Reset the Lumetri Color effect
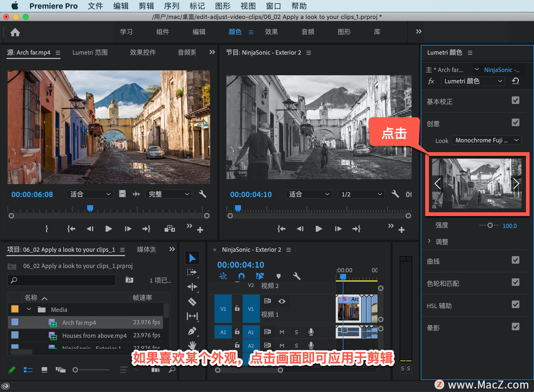Image resolution: width=534 pixels, height=392 pixels. click(515, 81)
